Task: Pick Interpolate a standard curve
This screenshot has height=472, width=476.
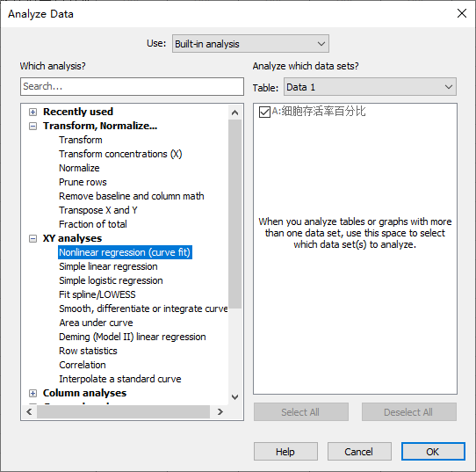Action: 120,379
